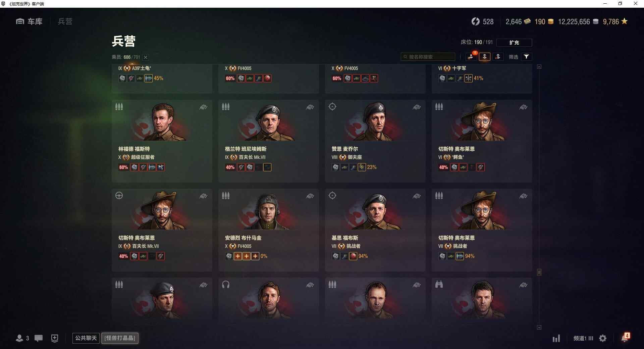Open the crew filter funnel icon

(x=526, y=57)
